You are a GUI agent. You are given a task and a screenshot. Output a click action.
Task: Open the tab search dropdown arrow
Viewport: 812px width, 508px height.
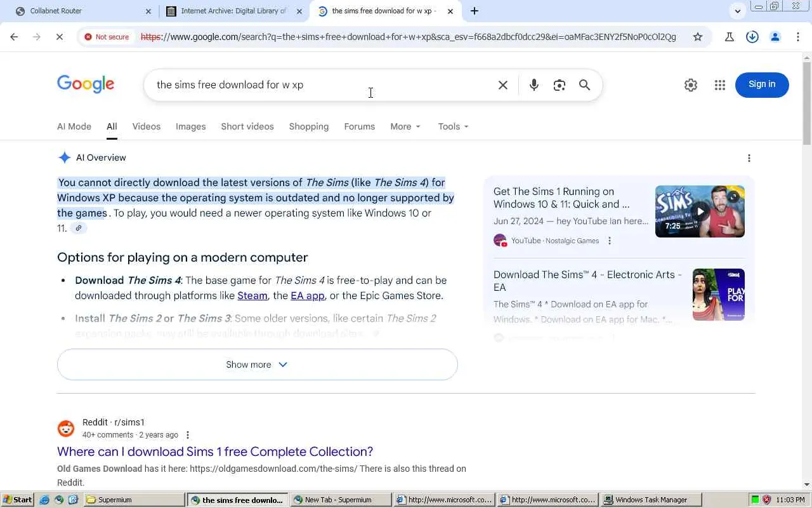(738, 11)
